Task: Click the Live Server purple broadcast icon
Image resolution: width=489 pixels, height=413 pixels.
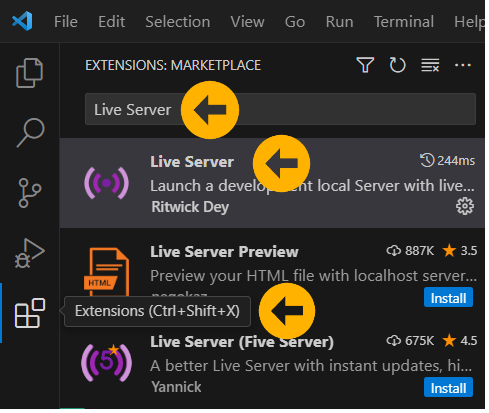Action: point(106,183)
